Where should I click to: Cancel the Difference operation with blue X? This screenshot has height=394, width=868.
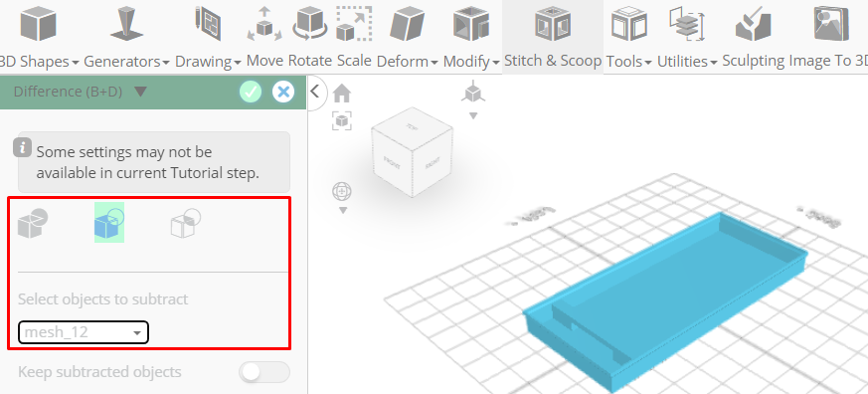point(283,92)
